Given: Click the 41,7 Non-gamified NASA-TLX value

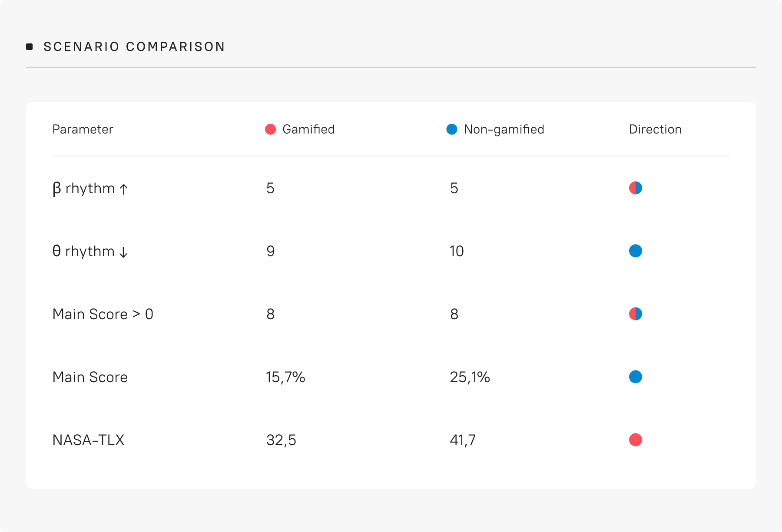Looking at the screenshot, I should 463,440.
